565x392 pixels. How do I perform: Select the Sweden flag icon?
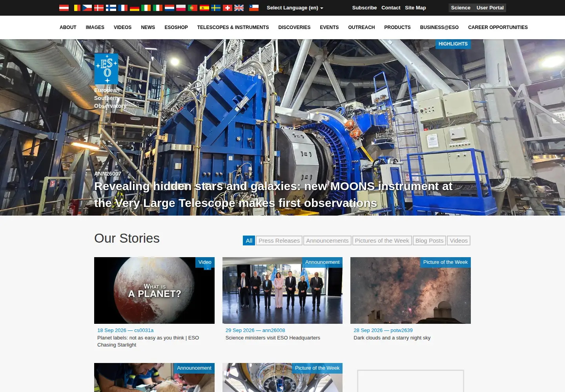pyautogui.click(x=216, y=8)
